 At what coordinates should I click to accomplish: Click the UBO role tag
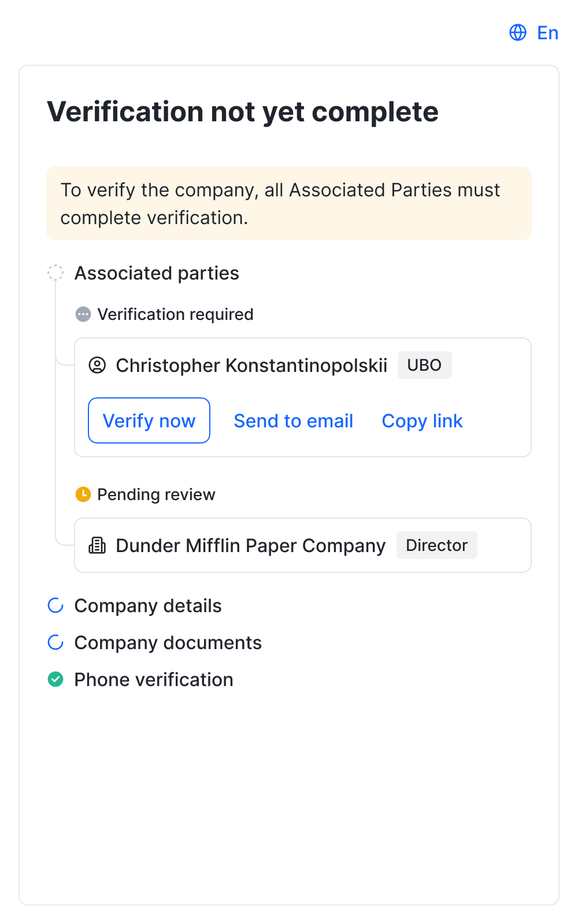[x=424, y=365]
